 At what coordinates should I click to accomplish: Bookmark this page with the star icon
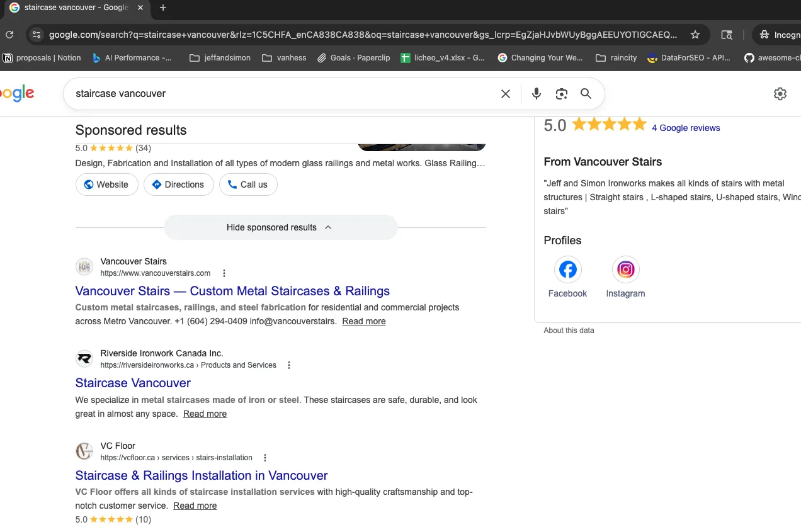point(695,35)
